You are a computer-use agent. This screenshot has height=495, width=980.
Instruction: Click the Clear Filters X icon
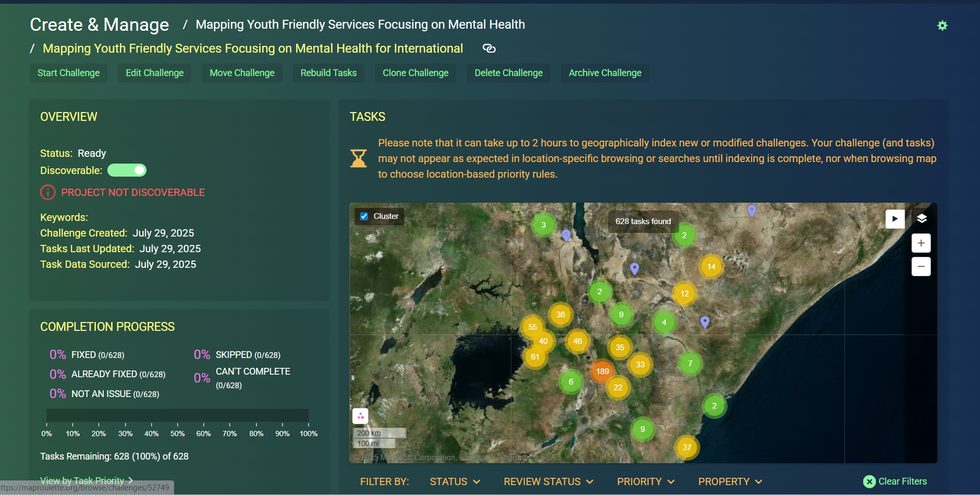pos(869,481)
